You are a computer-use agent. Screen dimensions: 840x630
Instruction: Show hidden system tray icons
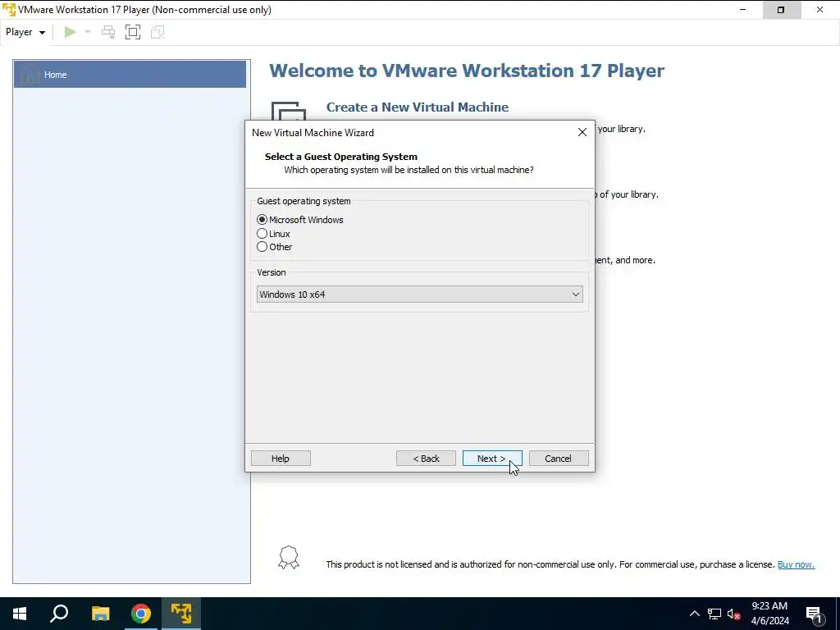click(x=694, y=614)
